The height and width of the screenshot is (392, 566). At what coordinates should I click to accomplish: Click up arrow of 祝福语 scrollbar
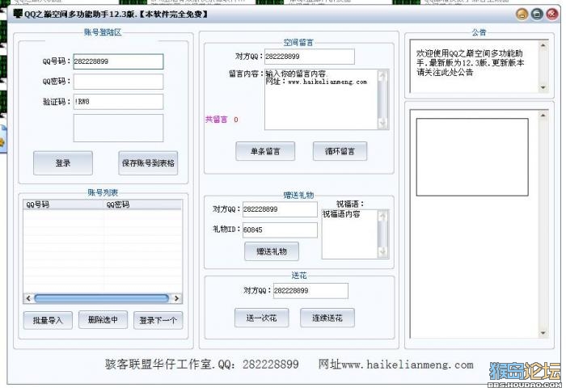point(382,216)
